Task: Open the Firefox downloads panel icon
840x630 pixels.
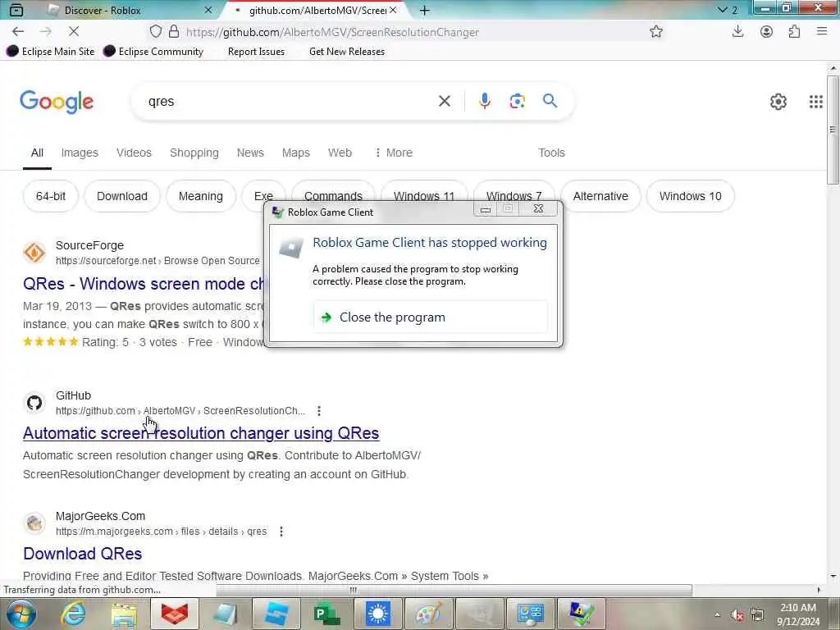Action: (x=737, y=32)
